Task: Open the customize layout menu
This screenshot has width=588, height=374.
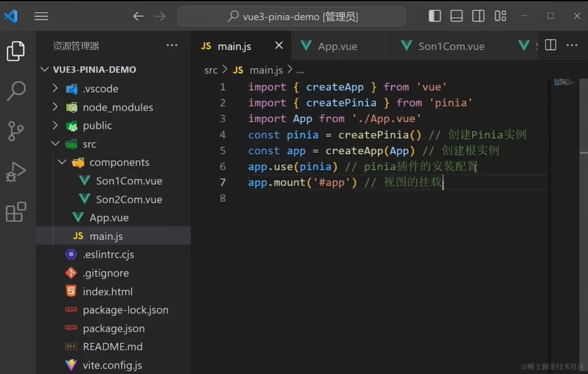Action: (500, 16)
